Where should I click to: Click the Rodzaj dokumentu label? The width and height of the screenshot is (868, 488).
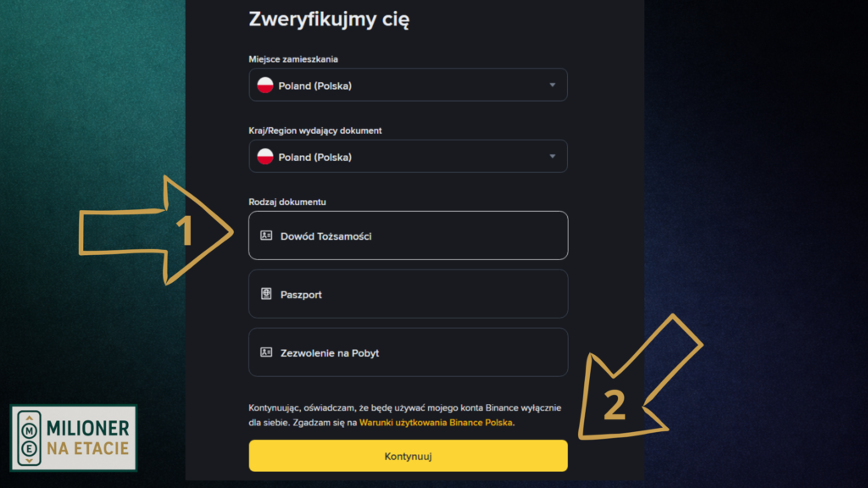pyautogui.click(x=287, y=202)
